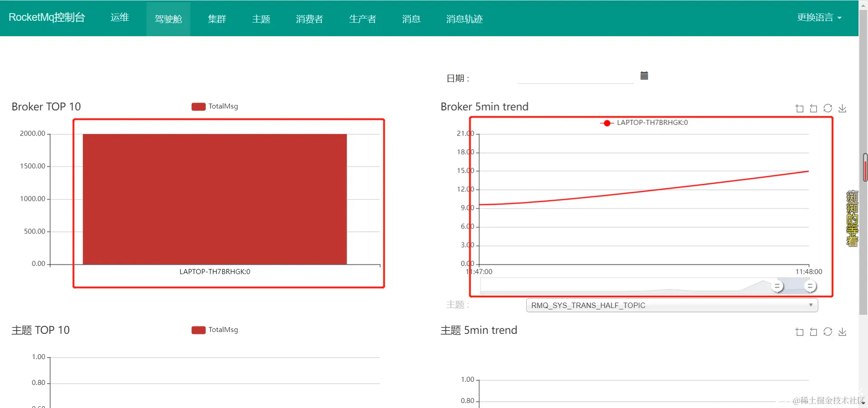
Task: Download 主题 5min trend chart image
Action: click(842, 332)
